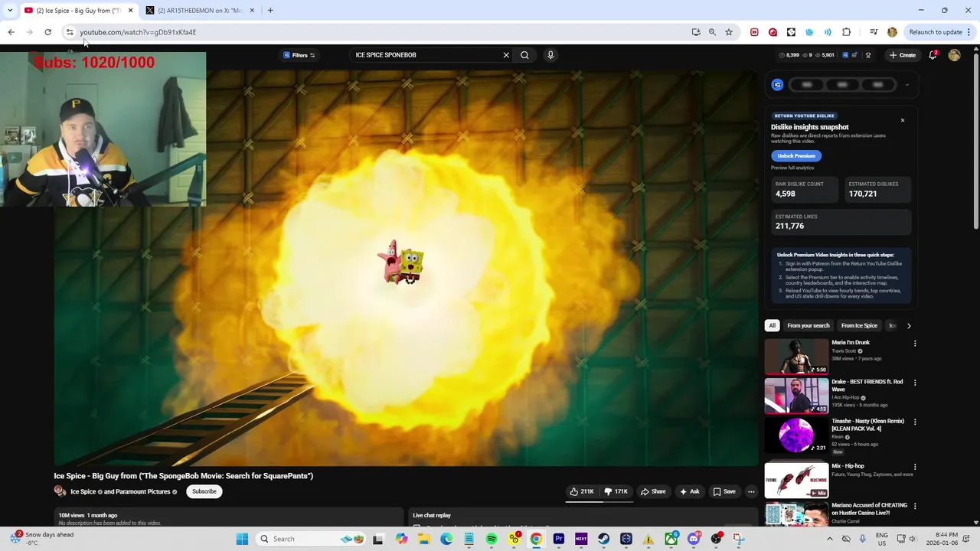Select the From Ice Spice chip

(x=859, y=325)
